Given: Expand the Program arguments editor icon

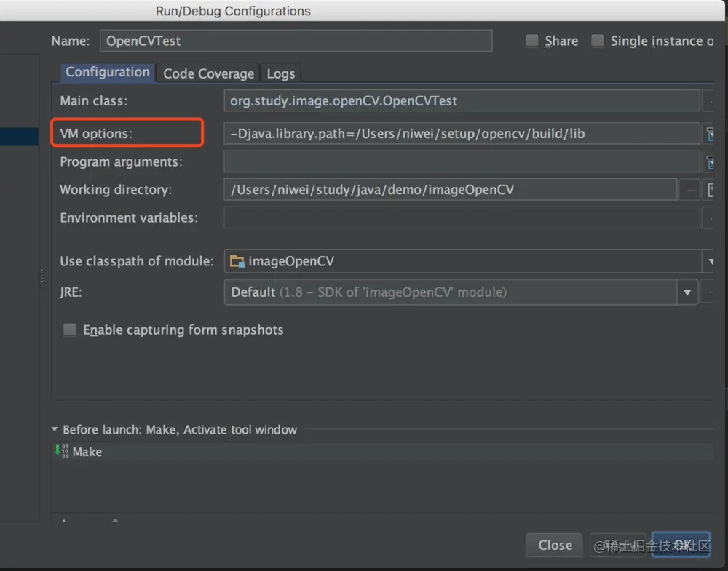Looking at the screenshot, I should point(709,162).
